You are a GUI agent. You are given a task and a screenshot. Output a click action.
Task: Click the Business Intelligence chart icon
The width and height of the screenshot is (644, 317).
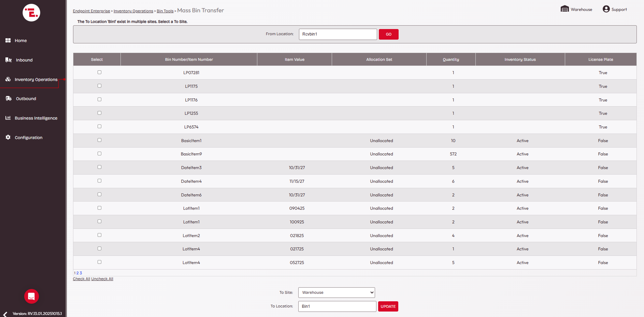[x=8, y=118]
